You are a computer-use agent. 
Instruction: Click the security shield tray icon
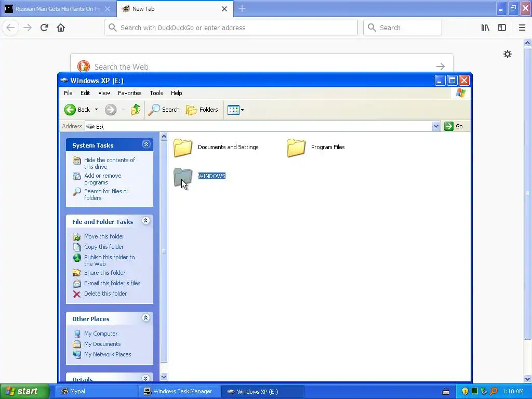465,391
